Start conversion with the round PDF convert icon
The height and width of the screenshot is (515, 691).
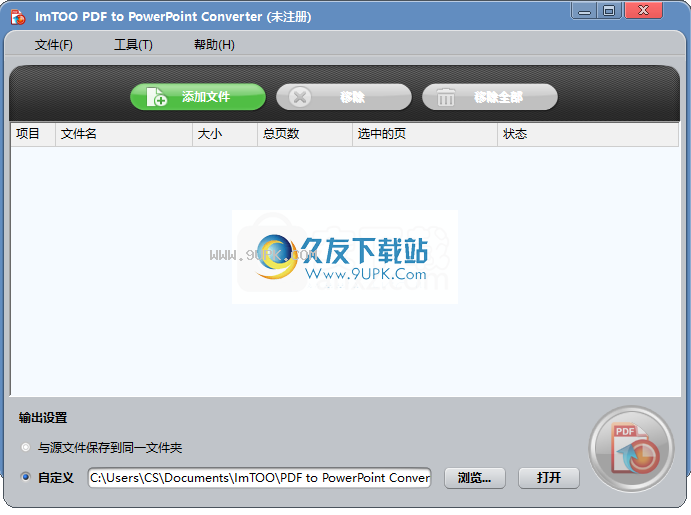point(632,448)
